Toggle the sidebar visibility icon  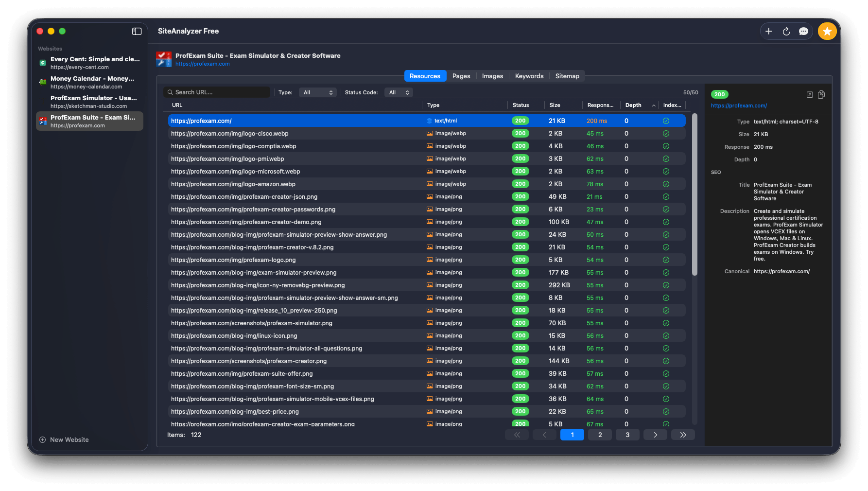137,31
